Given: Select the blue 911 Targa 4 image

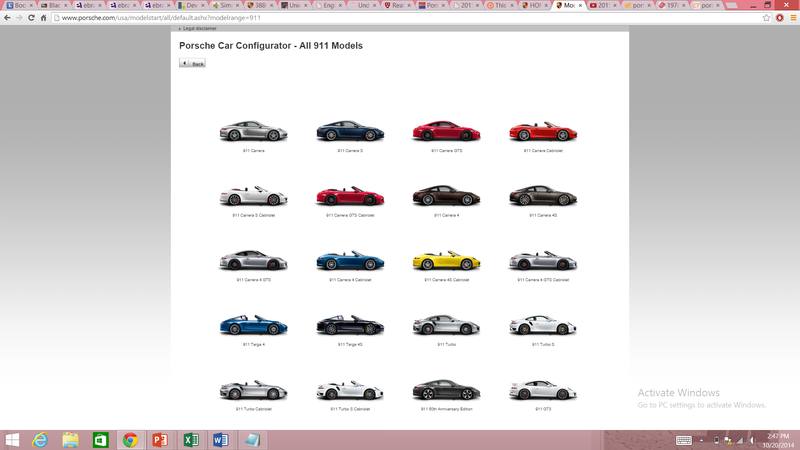Looking at the screenshot, I should 254,325.
